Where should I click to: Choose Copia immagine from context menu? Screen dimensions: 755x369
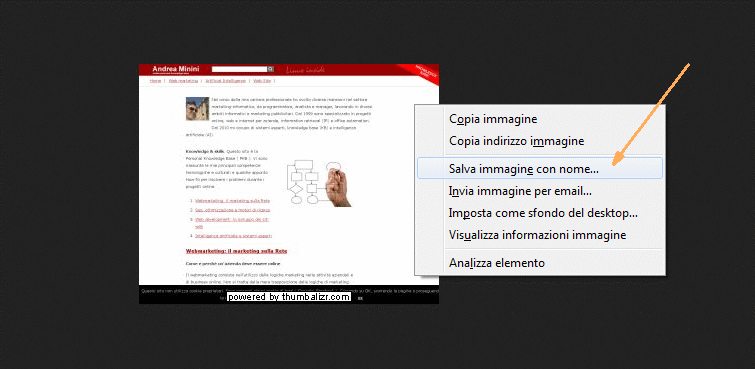pyautogui.click(x=540, y=119)
